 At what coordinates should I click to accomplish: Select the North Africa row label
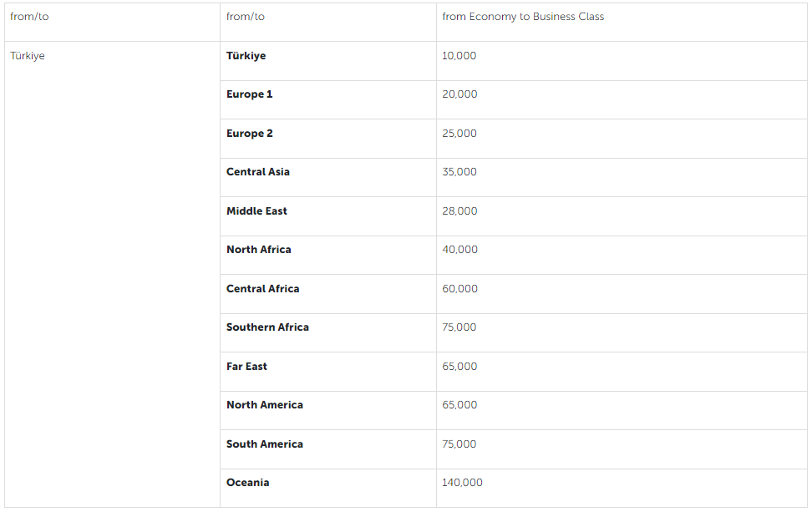tap(259, 250)
